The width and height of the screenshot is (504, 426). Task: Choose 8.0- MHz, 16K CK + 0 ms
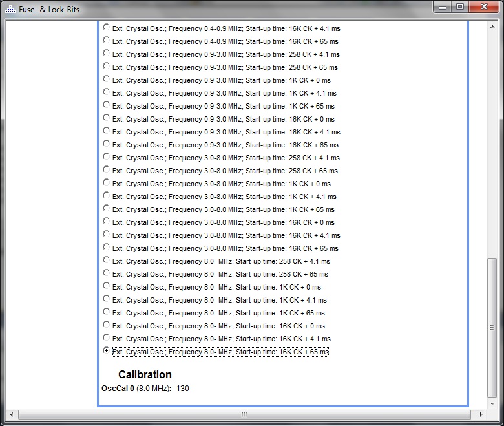tap(106, 325)
